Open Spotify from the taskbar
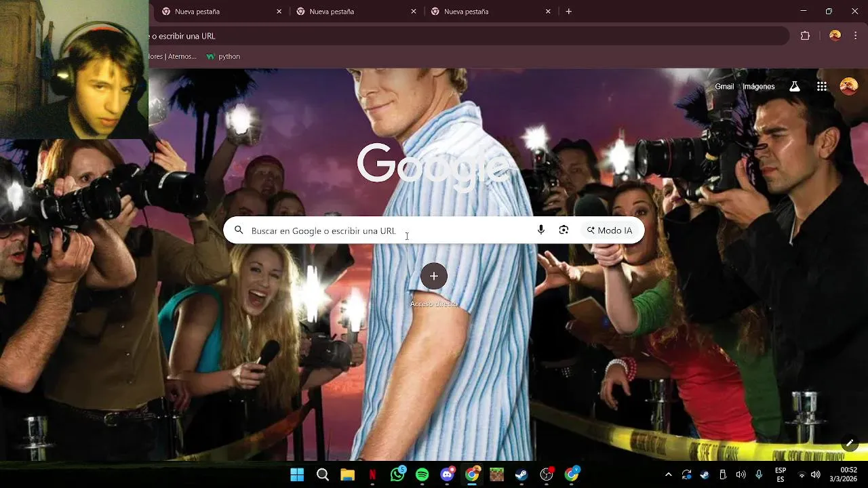 click(422, 474)
